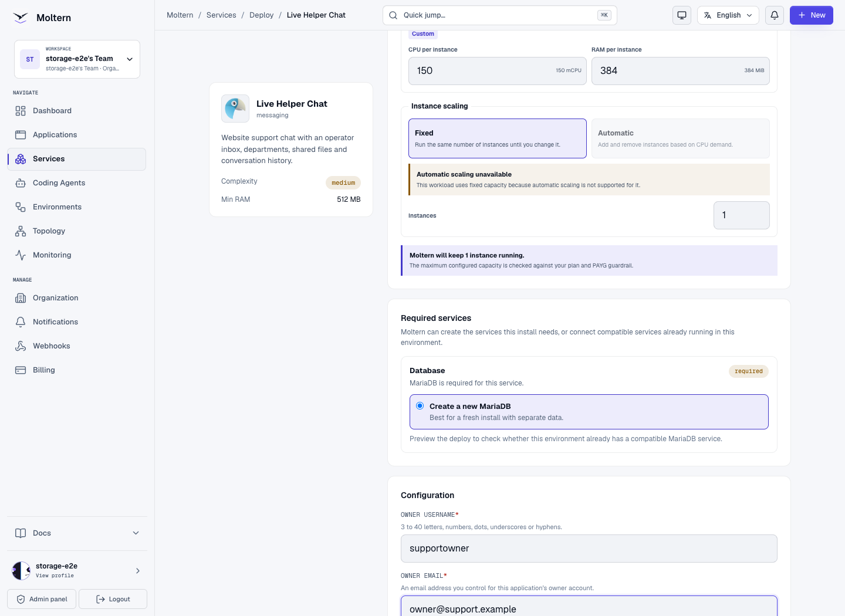The image size is (845, 616).
Task: Click the New button
Action: point(812,15)
